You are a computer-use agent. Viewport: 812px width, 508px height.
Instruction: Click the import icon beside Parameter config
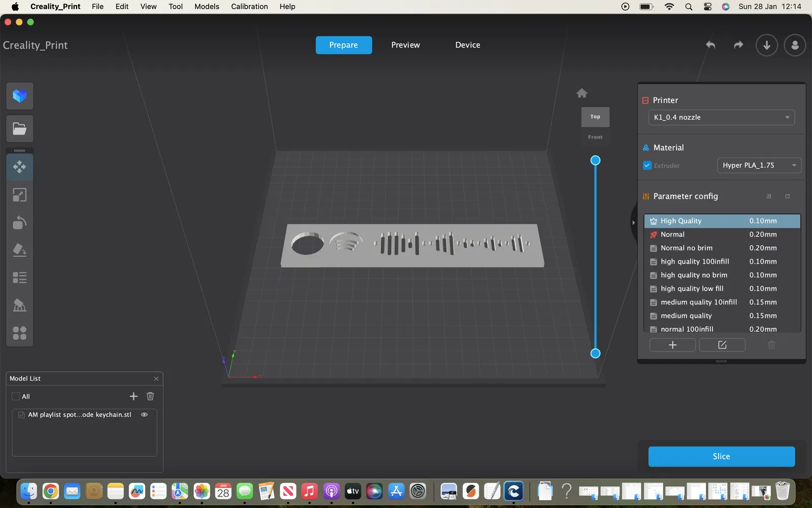(x=769, y=196)
